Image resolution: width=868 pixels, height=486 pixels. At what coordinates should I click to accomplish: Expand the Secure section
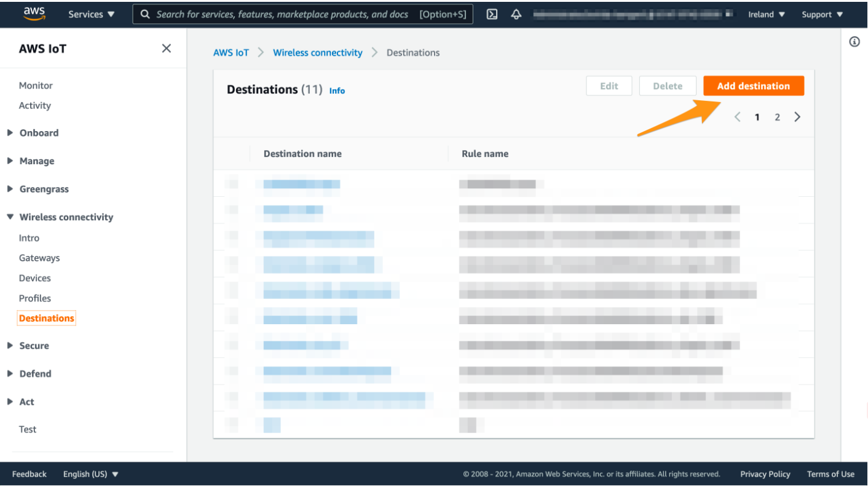point(28,346)
